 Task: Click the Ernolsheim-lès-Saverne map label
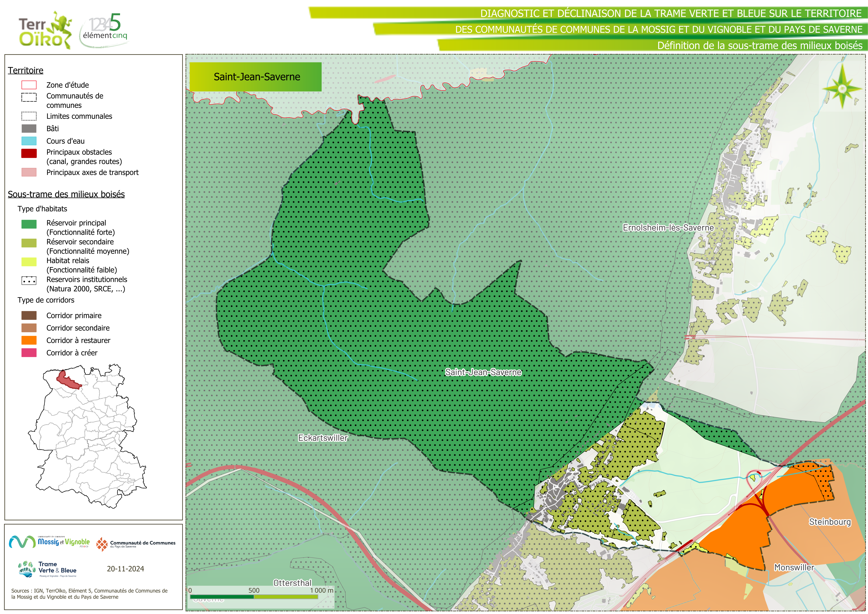668,227
